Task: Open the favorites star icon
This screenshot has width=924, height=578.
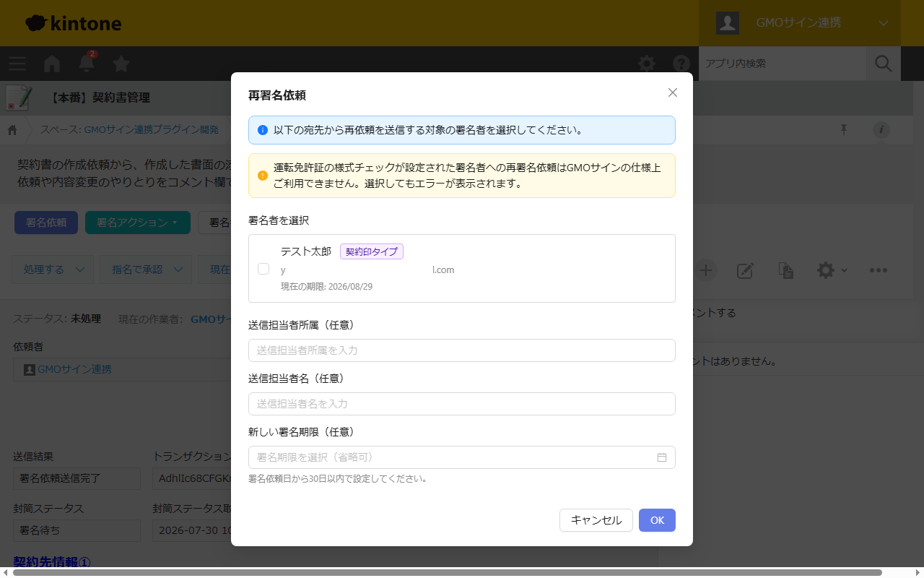Action: [121, 64]
